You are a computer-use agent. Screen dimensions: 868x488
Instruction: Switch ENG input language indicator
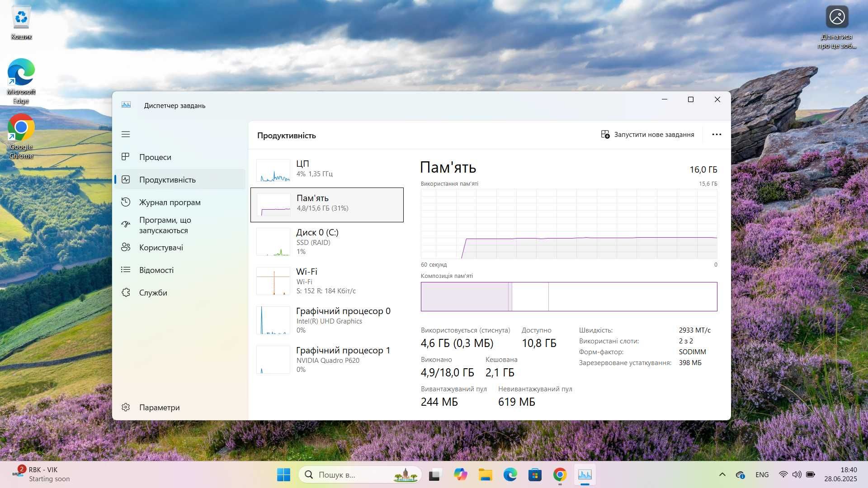pos(762,475)
